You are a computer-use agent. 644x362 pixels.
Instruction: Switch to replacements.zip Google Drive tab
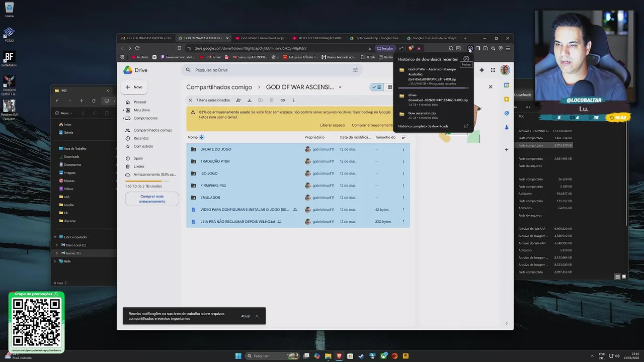[x=374, y=38]
